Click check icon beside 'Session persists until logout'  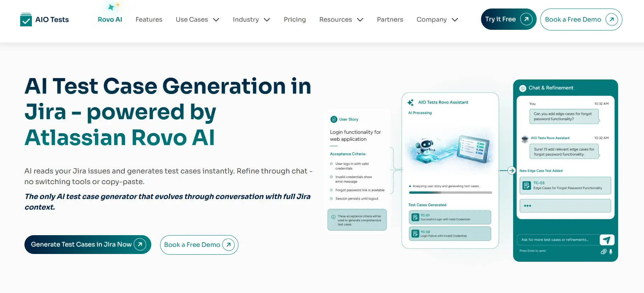[332, 199]
